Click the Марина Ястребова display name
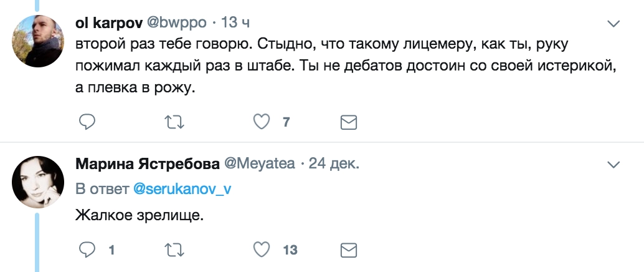Screen dimensions: 644x272 pos(147,164)
